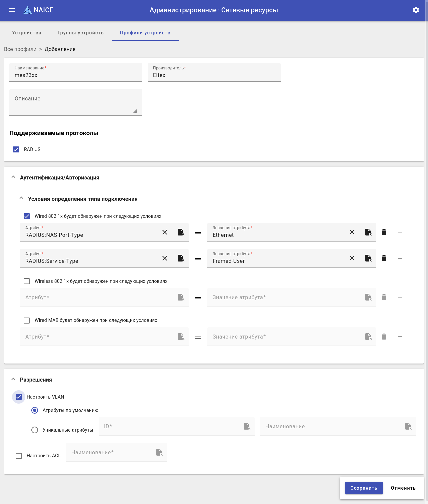Collapse 'Условия определения типа подключения' subsection
This screenshot has height=504, width=428.
pyautogui.click(x=21, y=199)
